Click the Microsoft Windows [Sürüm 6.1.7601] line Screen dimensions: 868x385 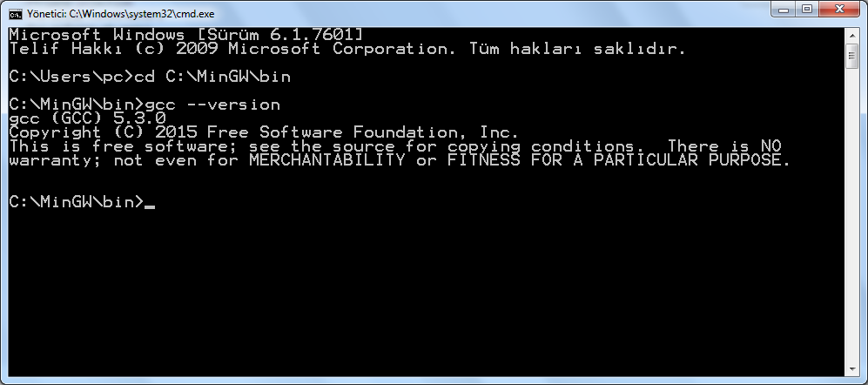click(x=186, y=35)
